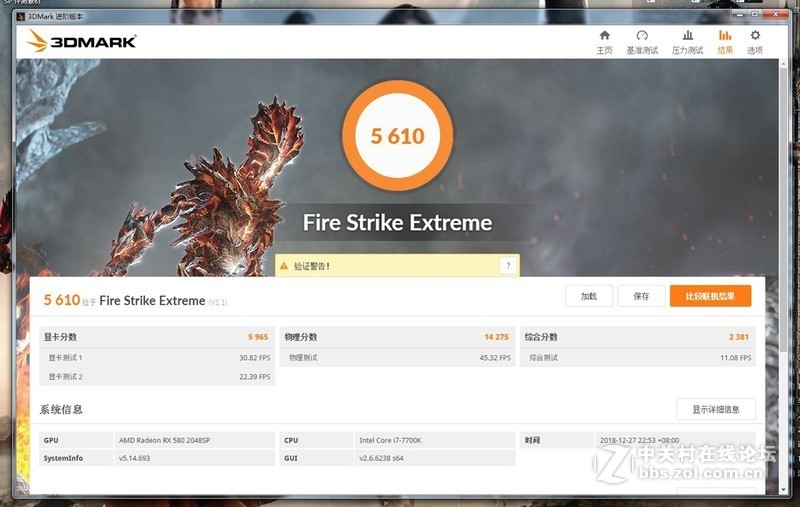The image size is (800, 507).
Task: Click the 显卡分数 5 965 row
Action: (x=157, y=337)
